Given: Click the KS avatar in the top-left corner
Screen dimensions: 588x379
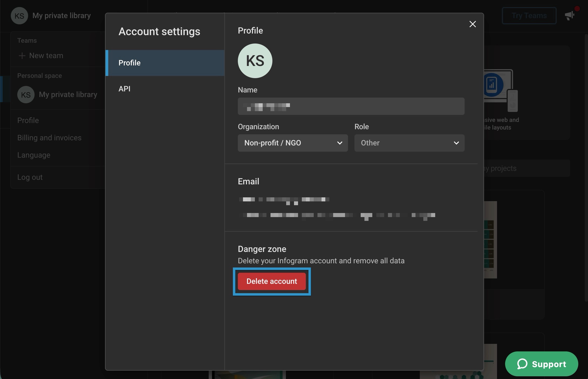Looking at the screenshot, I should [19, 15].
